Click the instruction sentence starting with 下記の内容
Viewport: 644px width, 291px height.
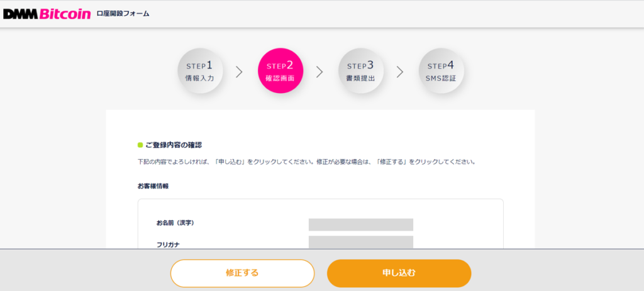click(x=306, y=162)
